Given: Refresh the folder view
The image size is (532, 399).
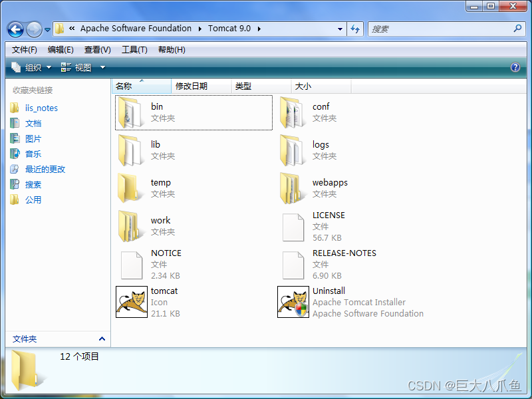Looking at the screenshot, I should (355, 29).
